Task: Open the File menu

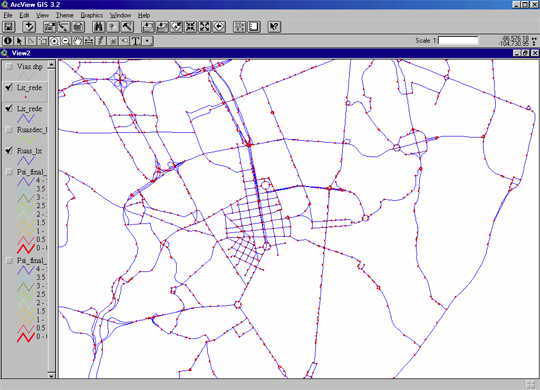Action: (x=8, y=15)
